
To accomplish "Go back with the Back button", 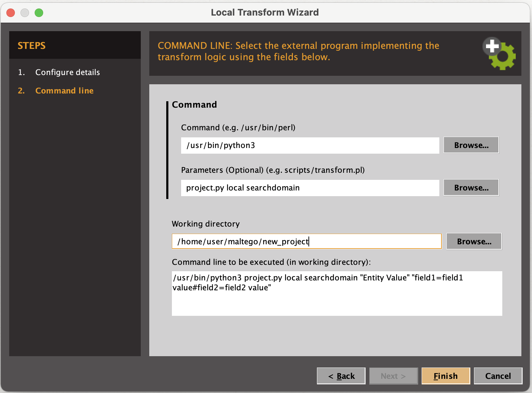I will (341, 376).
